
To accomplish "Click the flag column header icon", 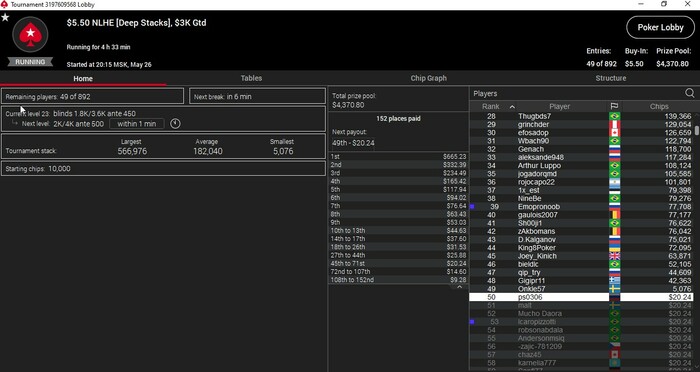I will (x=614, y=106).
